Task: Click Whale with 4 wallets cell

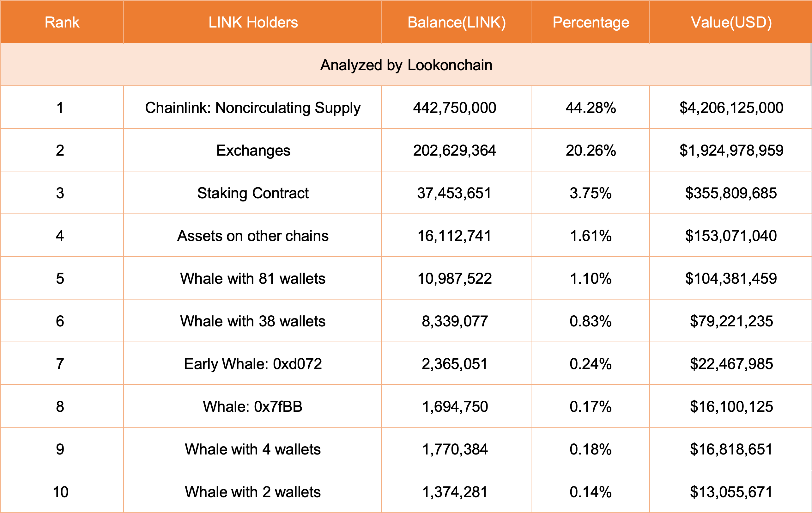Action: coord(252,449)
